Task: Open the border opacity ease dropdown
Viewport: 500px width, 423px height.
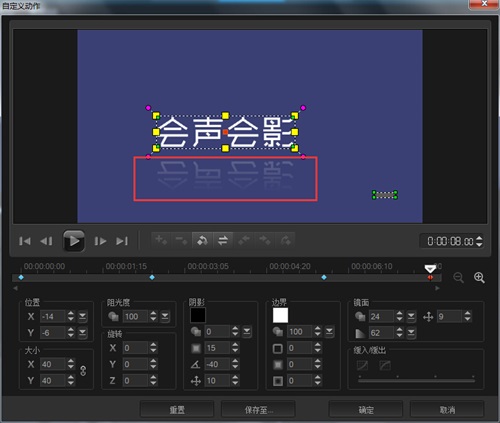Action: coord(329,332)
